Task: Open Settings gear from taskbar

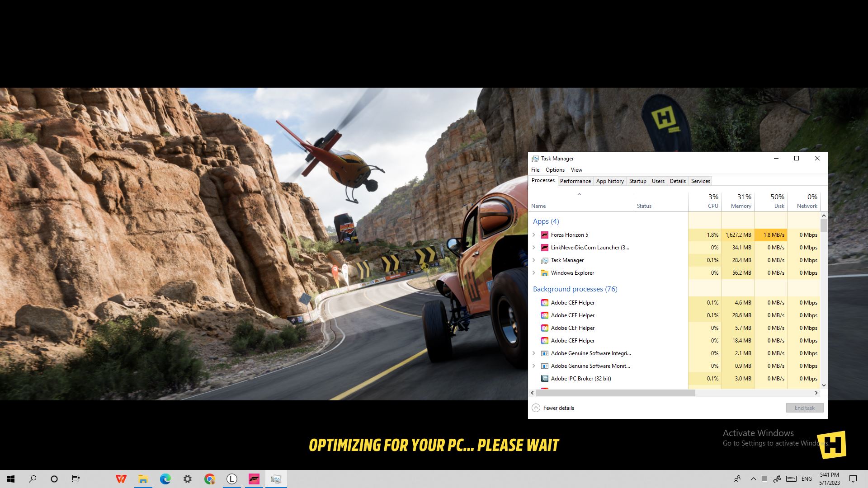Action: pos(188,479)
